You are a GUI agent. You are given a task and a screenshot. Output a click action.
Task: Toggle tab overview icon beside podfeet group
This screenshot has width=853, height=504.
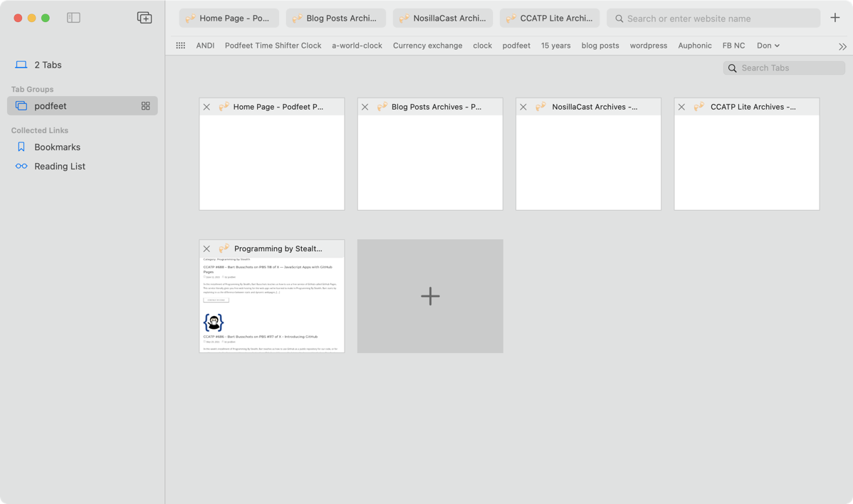145,106
